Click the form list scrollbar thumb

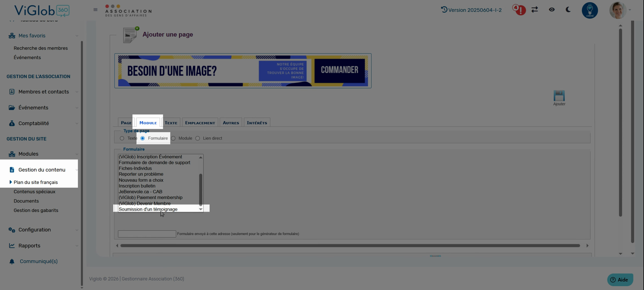(201, 190)
